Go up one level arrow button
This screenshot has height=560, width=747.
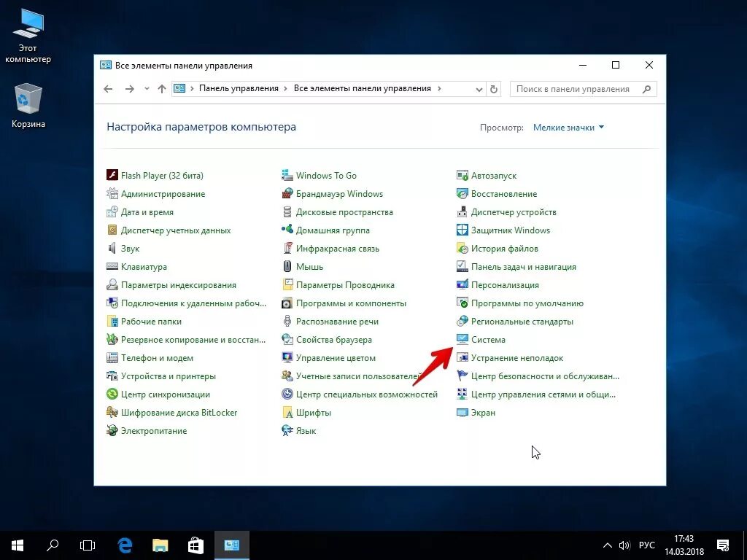162,88
